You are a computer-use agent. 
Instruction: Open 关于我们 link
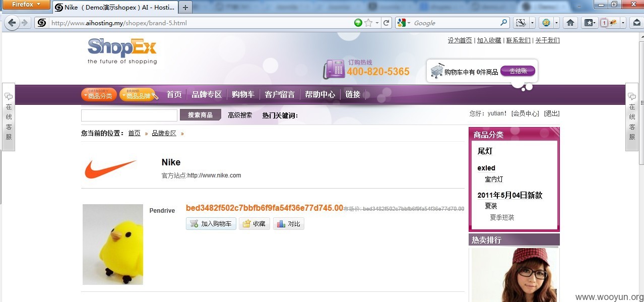coord(548,40)
